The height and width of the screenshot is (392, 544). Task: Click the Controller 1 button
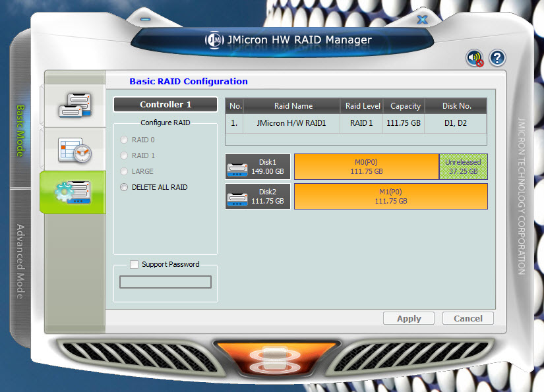166,104
